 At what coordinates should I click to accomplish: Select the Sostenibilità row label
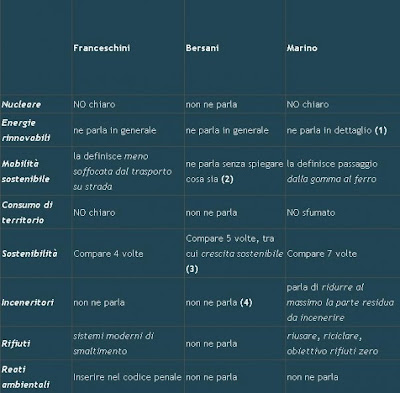[30, 254]
